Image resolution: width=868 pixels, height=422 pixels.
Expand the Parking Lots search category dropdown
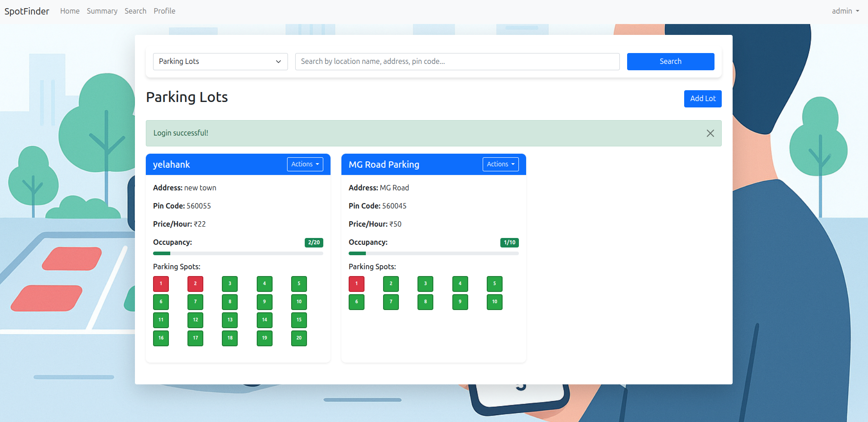click(220, 62)
